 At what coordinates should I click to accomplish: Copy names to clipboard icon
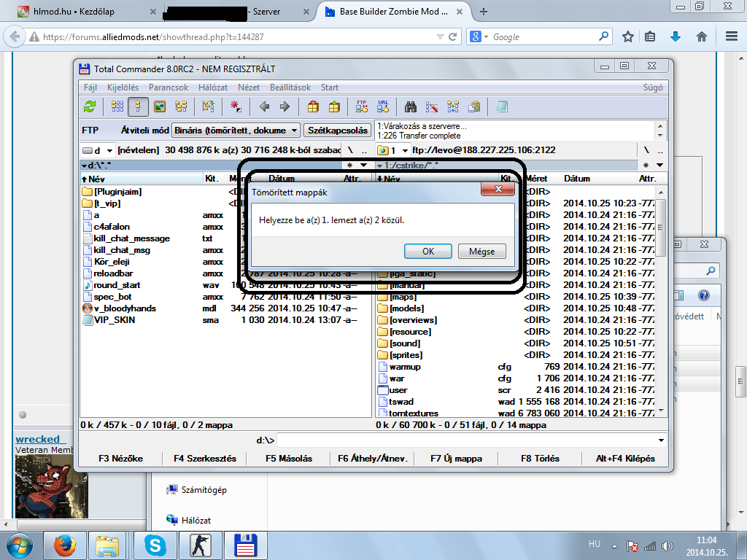474,106
